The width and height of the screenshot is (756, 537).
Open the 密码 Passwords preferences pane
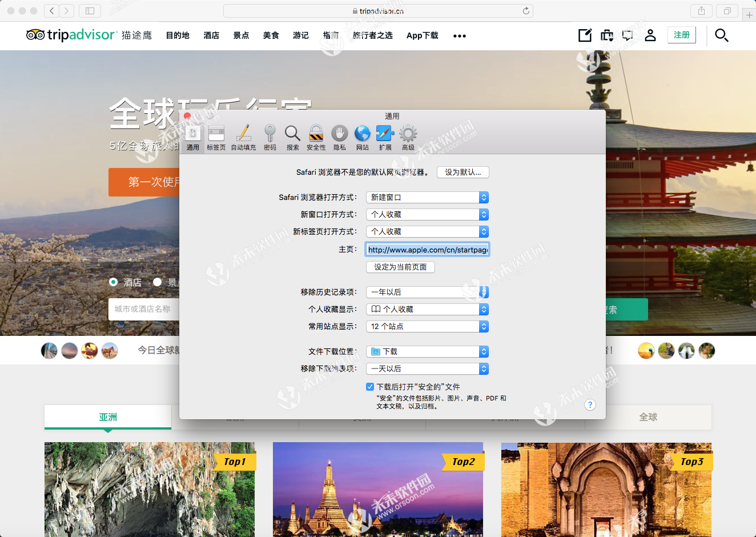[270, 138]
